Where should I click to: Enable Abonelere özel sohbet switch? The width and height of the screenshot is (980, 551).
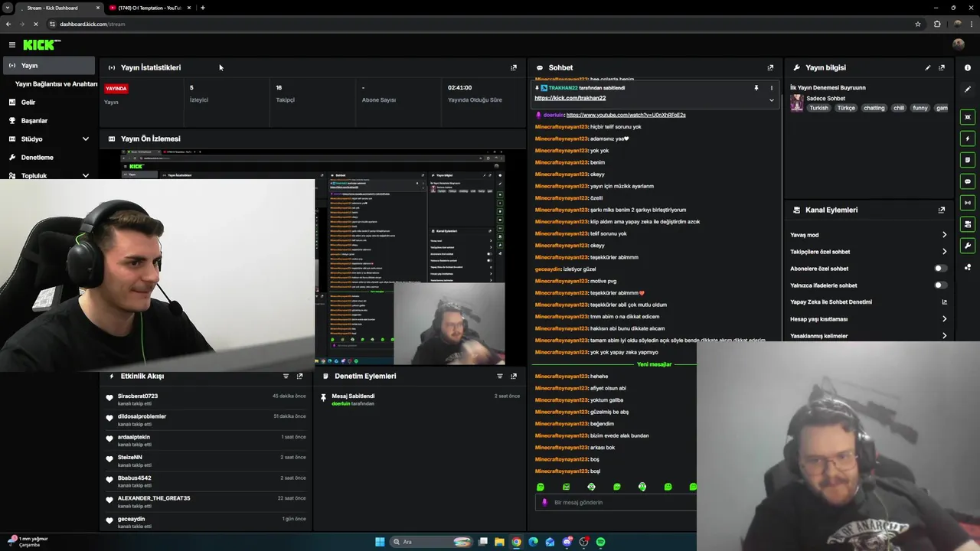pyautogui.click(x=940, y=269)
